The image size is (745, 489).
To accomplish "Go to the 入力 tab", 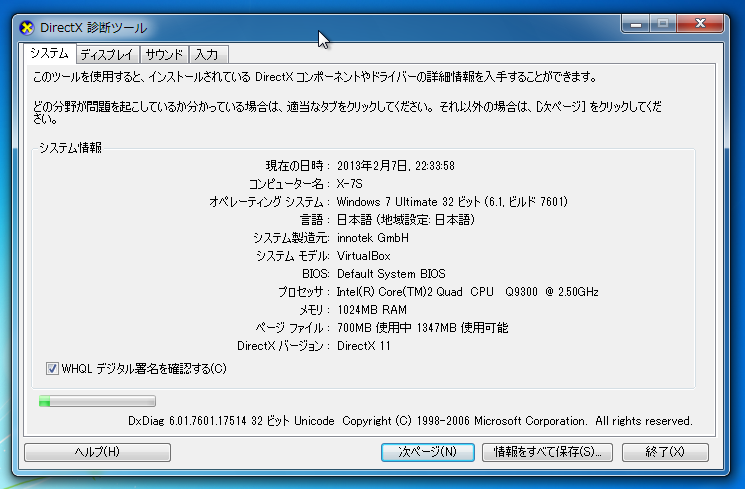I will point(207,54).
